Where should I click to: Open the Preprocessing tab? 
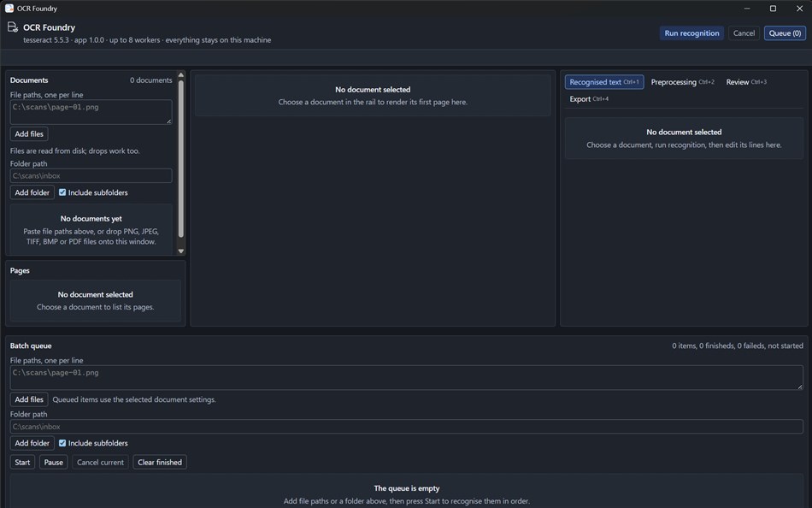point(682,82)
